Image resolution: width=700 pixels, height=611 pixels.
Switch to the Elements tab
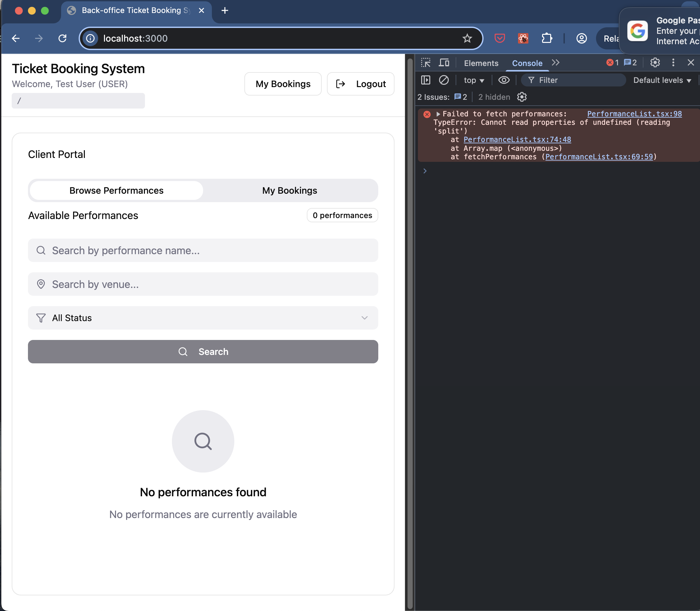pyautogui.click(x=481, y=63)
